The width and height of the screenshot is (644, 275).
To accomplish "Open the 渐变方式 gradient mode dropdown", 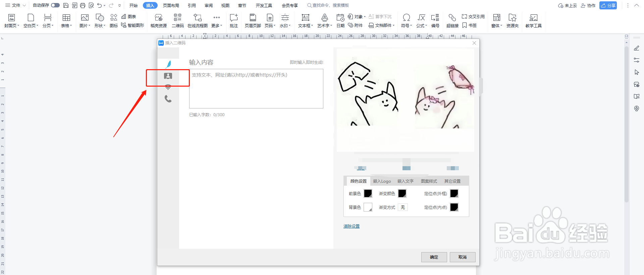I will 403,207.
